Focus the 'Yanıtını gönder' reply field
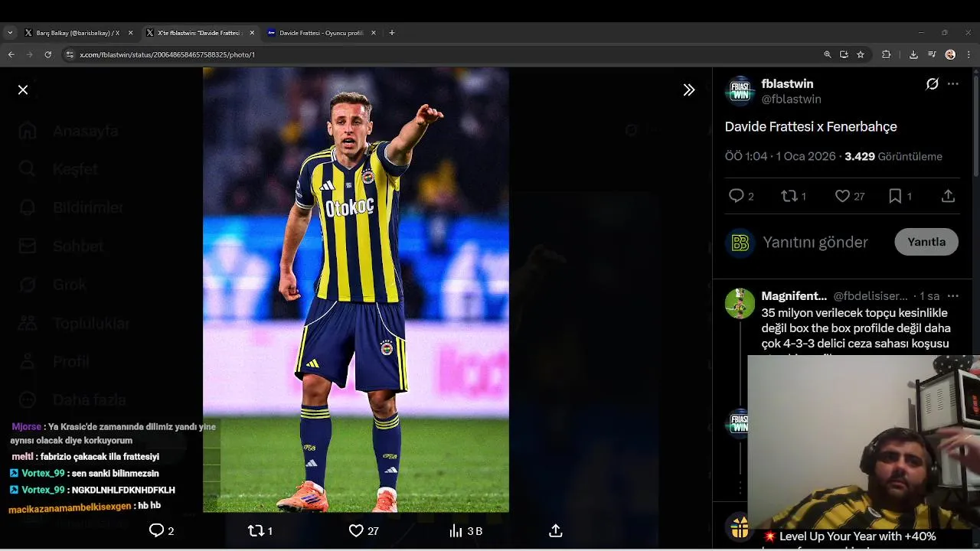This screenshot has width=980, height=551. [815, 242]
